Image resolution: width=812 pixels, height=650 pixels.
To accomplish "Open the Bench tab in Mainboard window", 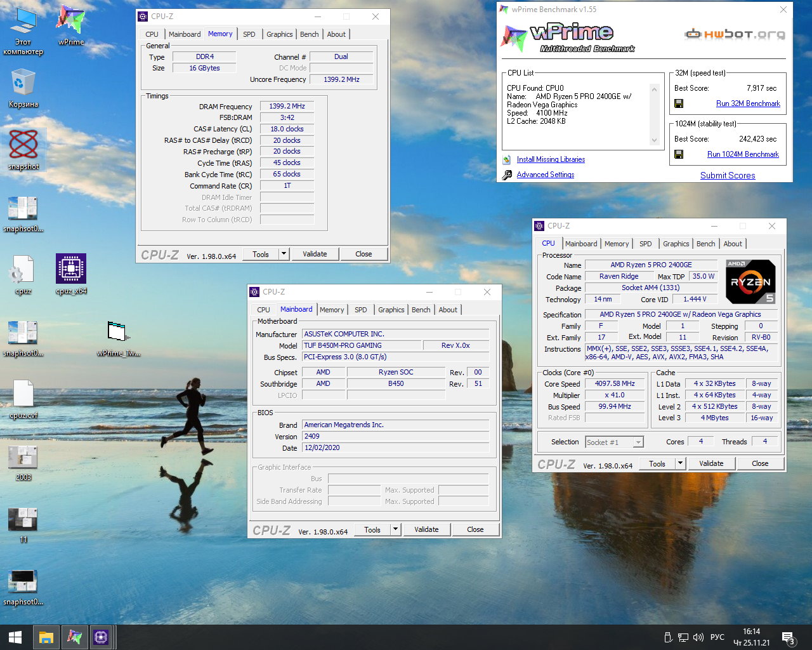I will point(421,310).
